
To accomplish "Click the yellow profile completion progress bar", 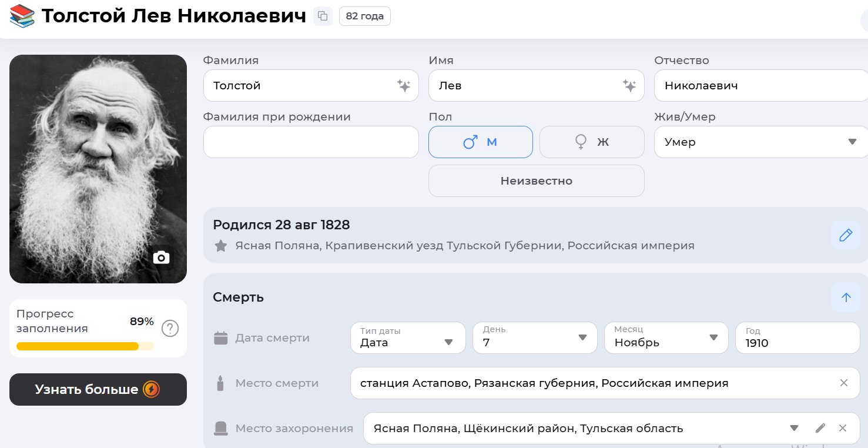I will tap(85, 346).
